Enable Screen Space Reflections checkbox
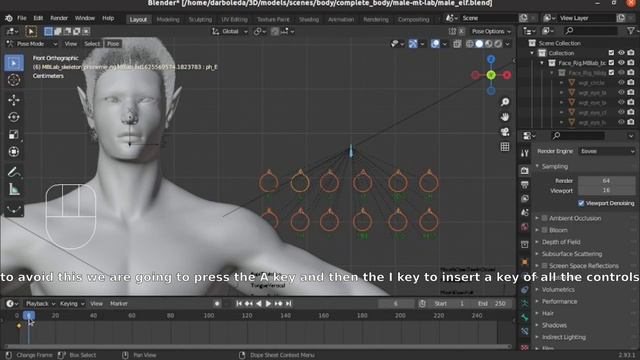 tap(544, 266)
